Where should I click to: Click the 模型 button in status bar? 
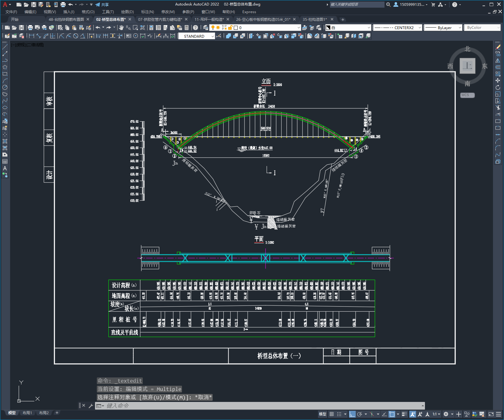pos(322,414)
